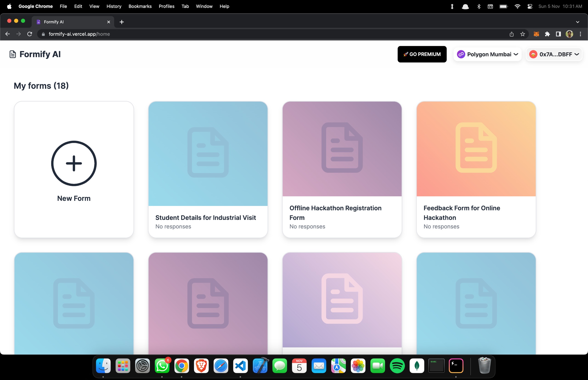
Task: Open the History menu
Action: [x=114, y=6]
